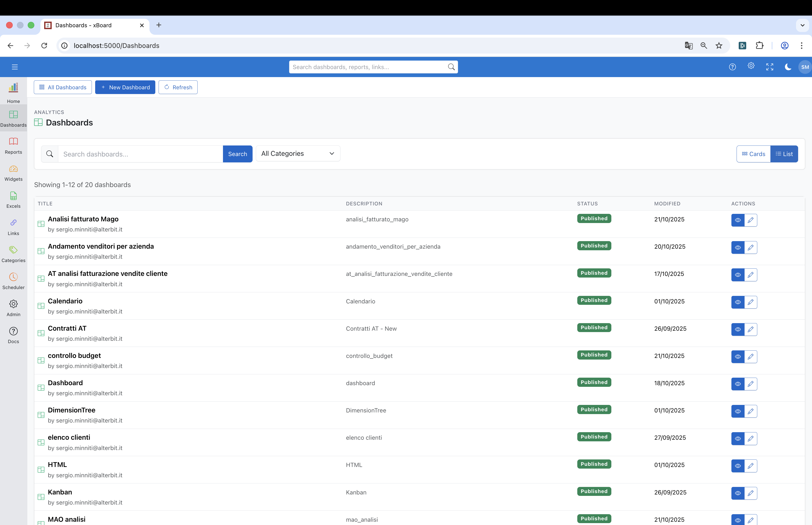The height and width of the screenshot is (525, 812).
Task: Open Scheduler from the sidebar
Action: click(x=13, y=281)
